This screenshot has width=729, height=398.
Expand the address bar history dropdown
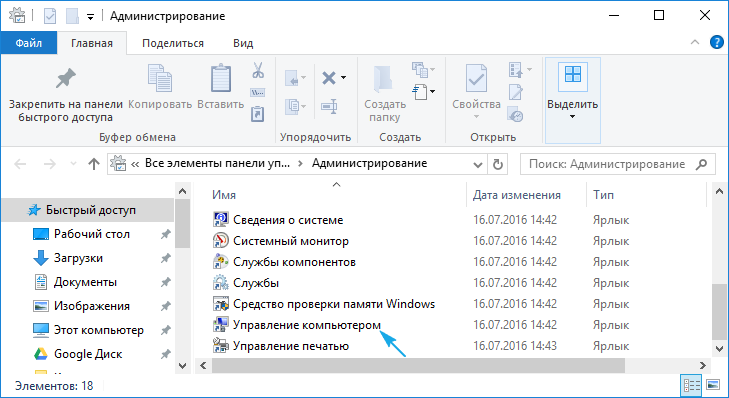tap(477, 164)
